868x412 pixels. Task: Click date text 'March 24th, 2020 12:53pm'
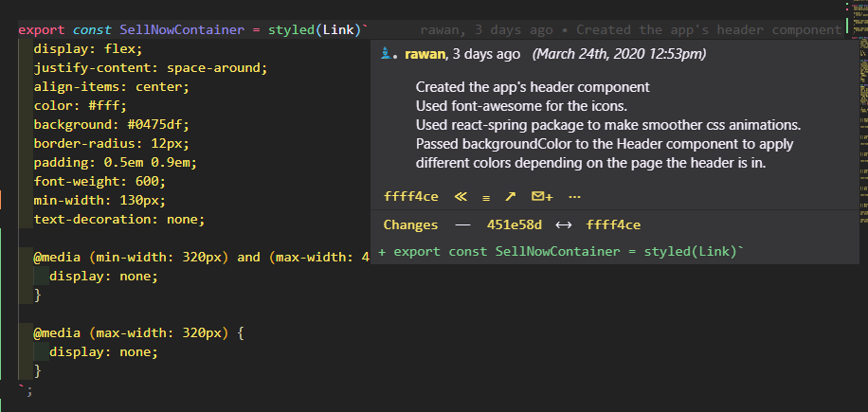pos(619,54)
